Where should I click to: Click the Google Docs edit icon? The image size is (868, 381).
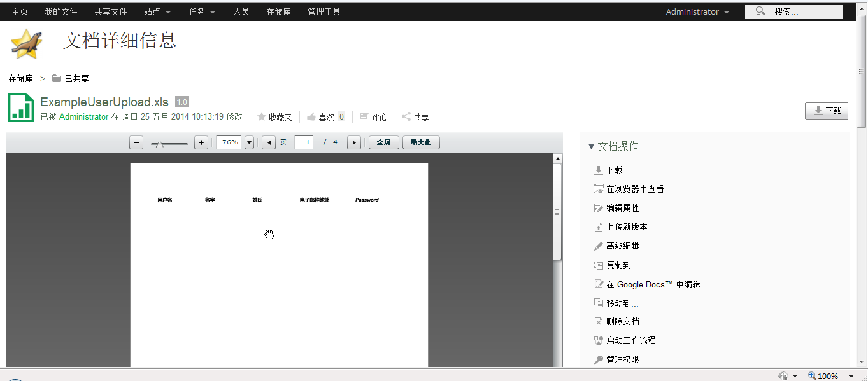(598, 284)
